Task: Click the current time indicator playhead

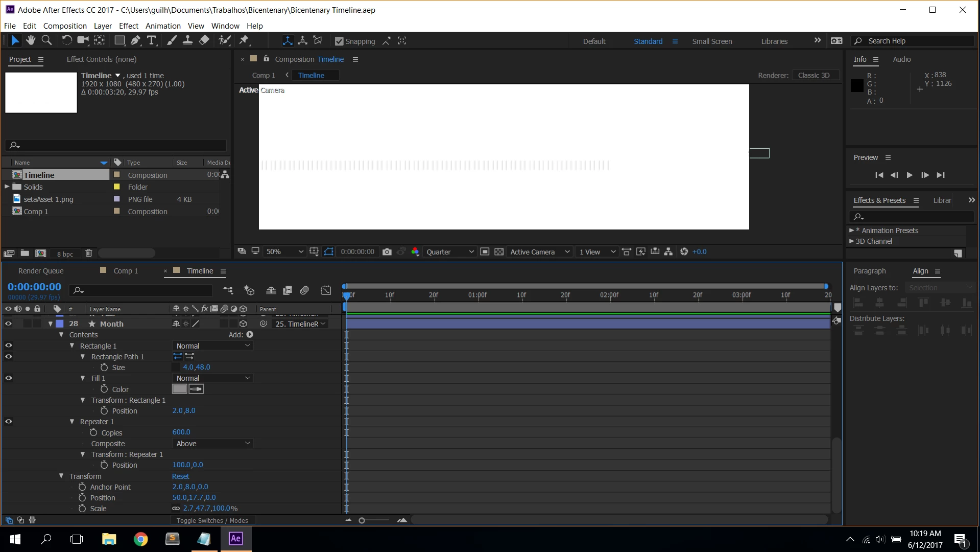Action: click(347, 295)
